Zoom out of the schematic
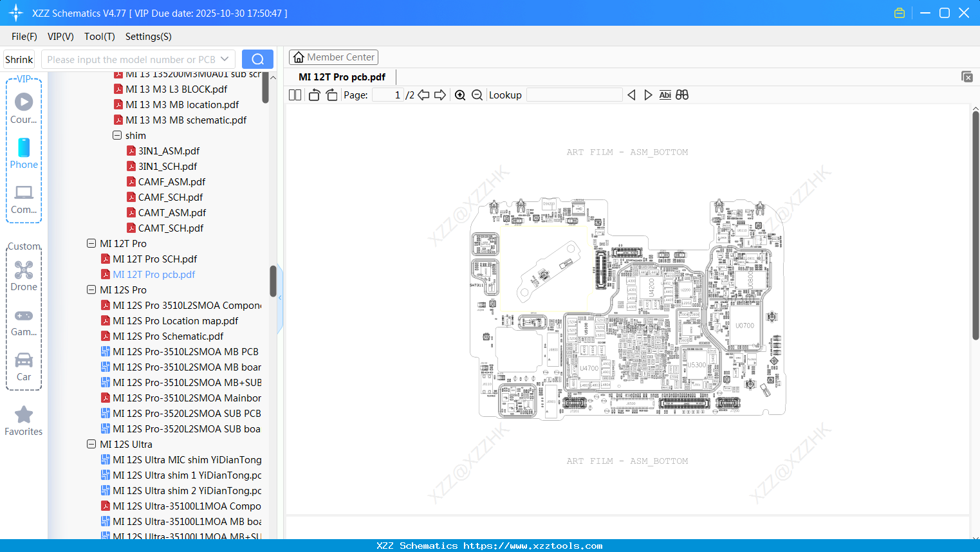 click(477, 95)
